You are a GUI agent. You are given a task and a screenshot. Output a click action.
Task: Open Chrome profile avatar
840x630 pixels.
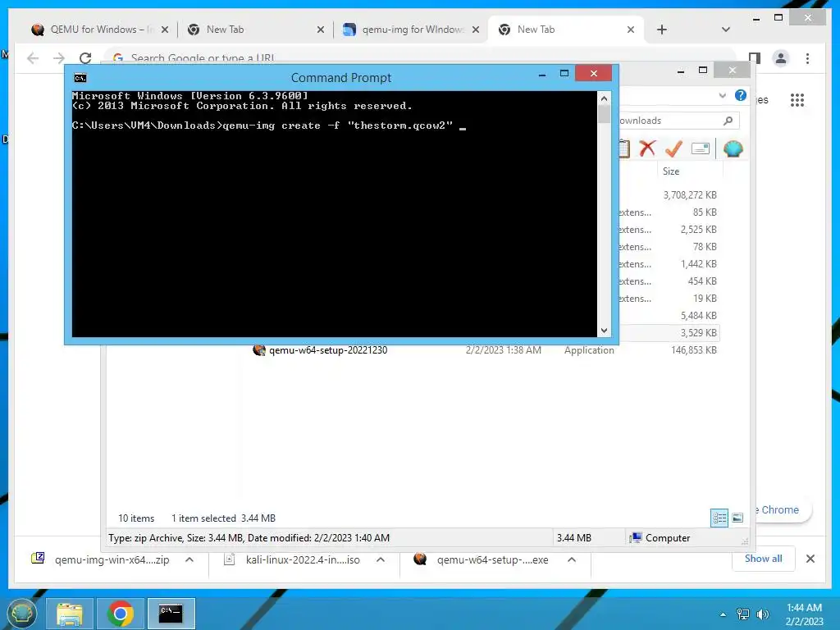tap(781, 58)
